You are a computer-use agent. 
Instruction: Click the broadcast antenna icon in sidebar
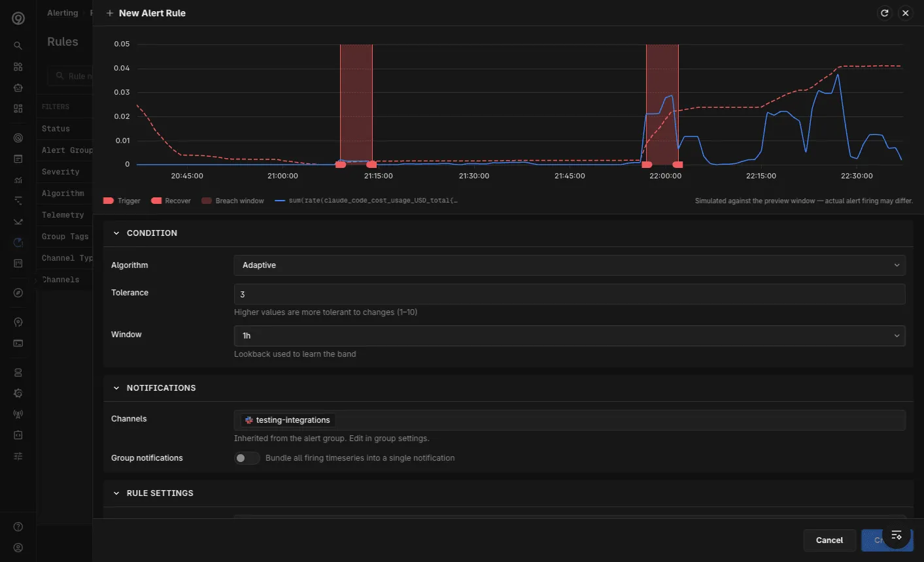coord(18,414)
